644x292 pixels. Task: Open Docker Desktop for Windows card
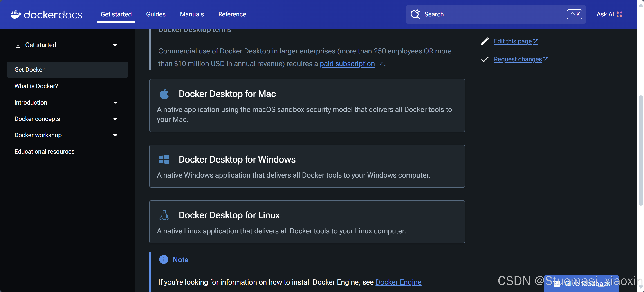click(x=307, y=166)
